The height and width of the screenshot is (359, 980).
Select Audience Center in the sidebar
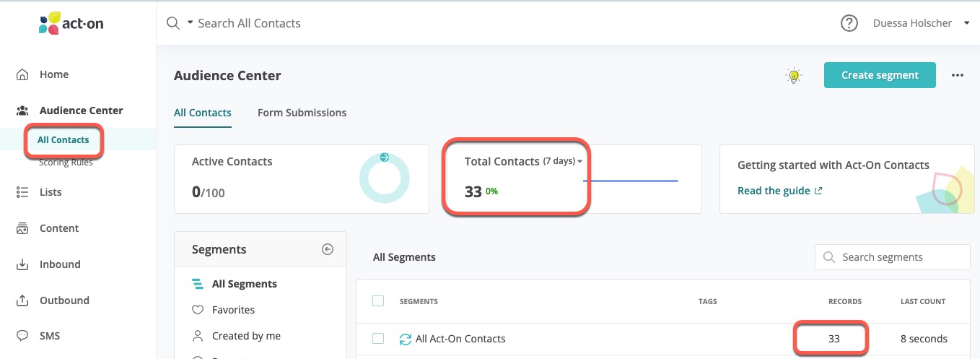point(81,111)
